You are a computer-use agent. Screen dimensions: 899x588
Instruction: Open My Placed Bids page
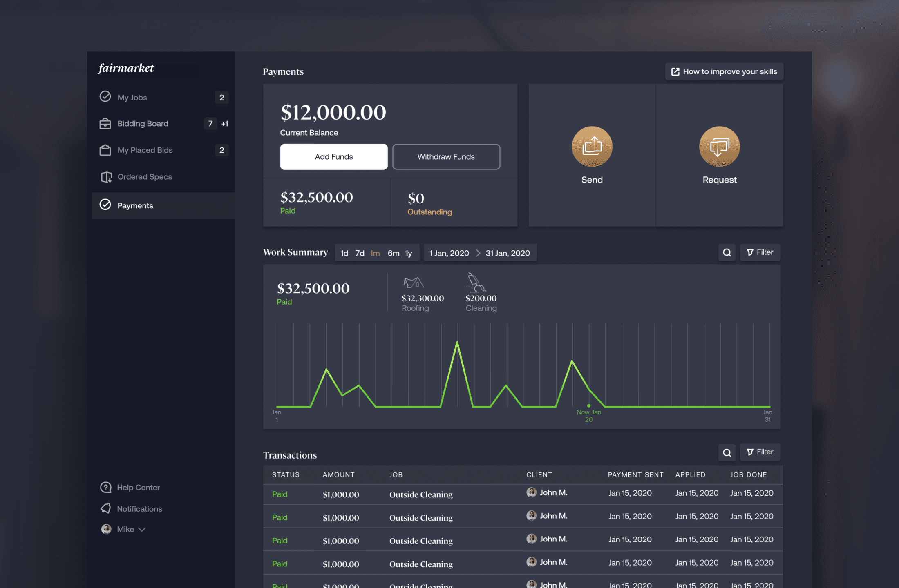pyautogui.click(x=145, y=150)
